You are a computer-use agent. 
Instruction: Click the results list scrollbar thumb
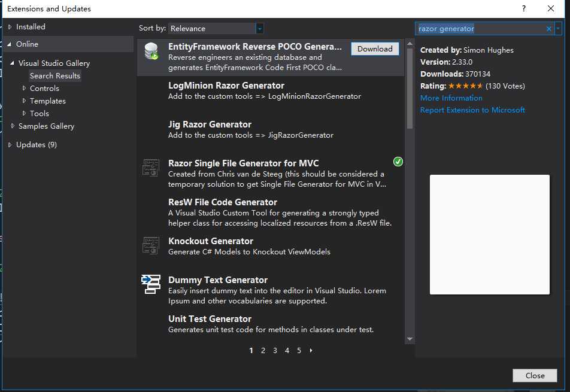tap(410, 89)
